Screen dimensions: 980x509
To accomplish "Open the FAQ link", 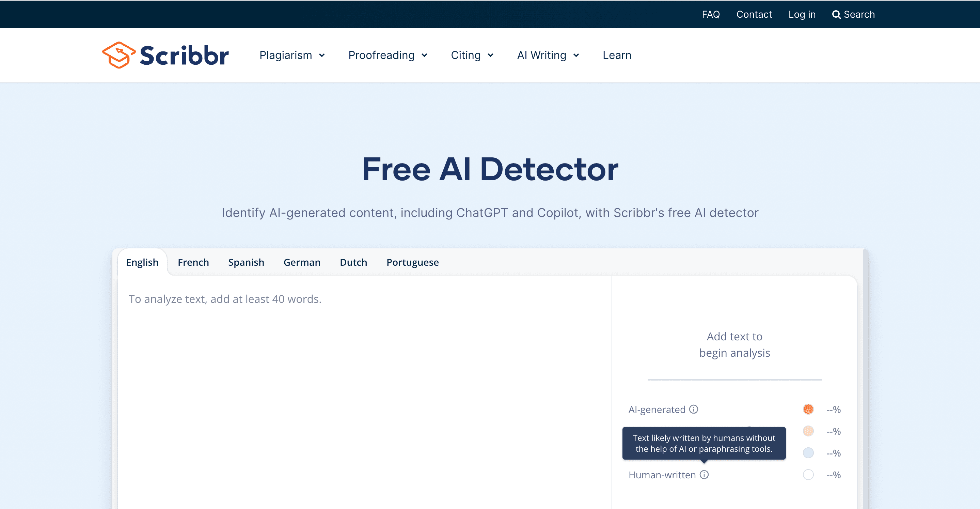I will click(x=711, y=14).
